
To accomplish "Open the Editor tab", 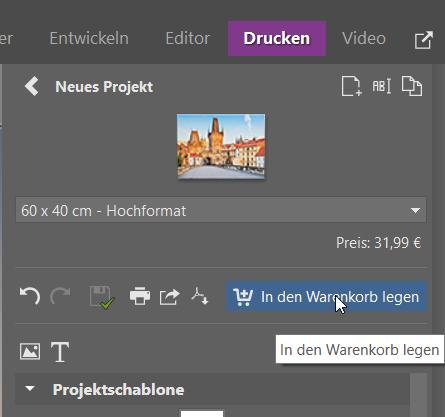I will [188, 38].
